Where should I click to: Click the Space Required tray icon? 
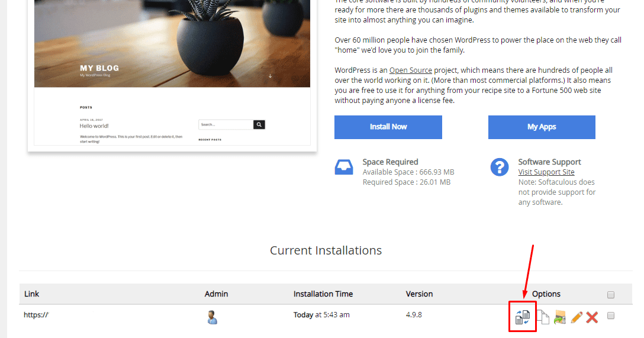pyautogui.click(x=344, y=167)
